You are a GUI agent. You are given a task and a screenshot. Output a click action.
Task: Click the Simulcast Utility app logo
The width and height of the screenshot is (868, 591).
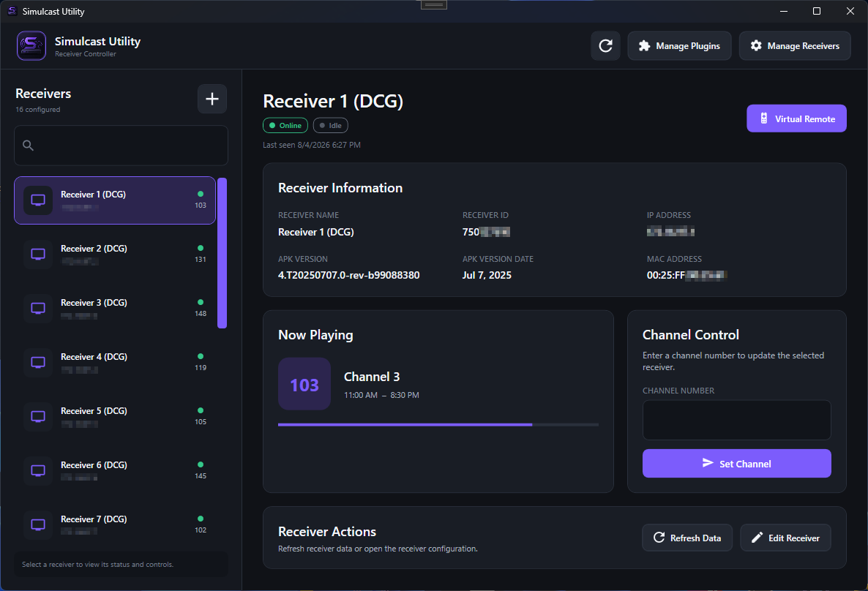coord(31,45)
